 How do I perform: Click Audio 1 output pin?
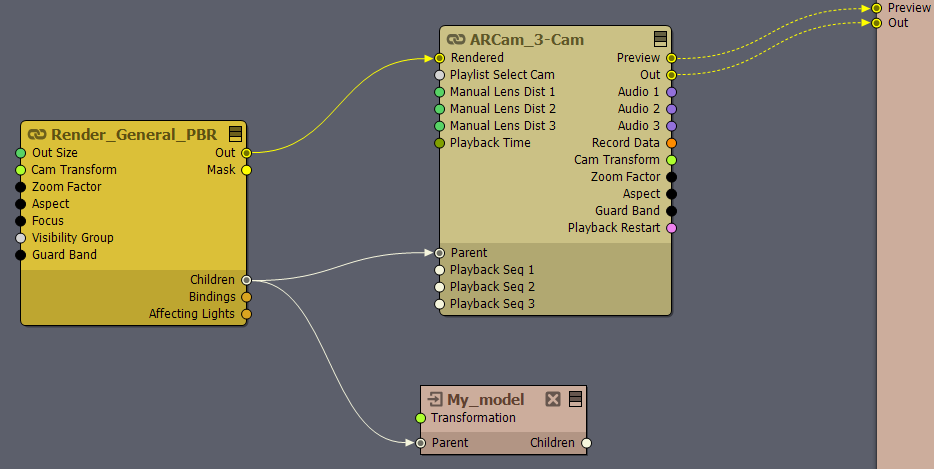(x=671, y=92)
